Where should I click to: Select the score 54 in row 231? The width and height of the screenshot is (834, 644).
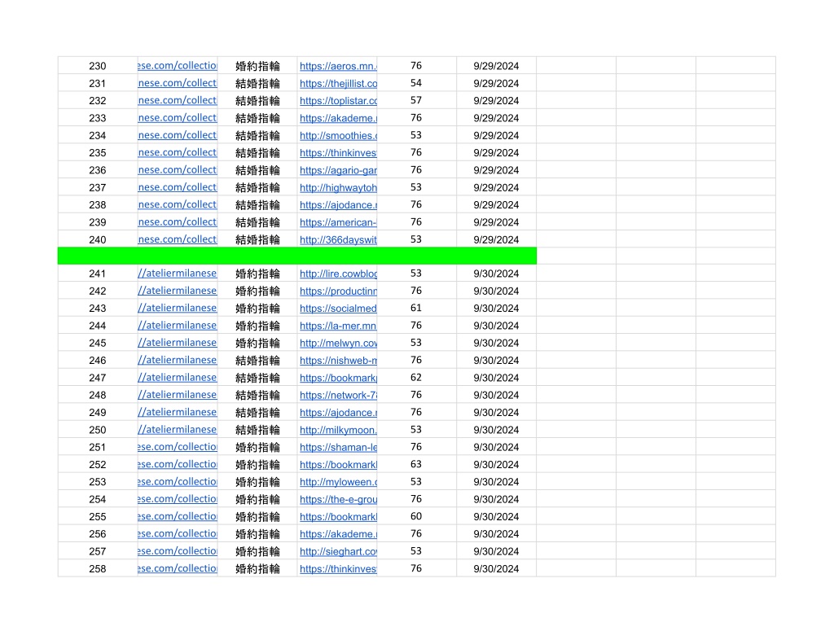pyautogui.click(x=416, y=84)
